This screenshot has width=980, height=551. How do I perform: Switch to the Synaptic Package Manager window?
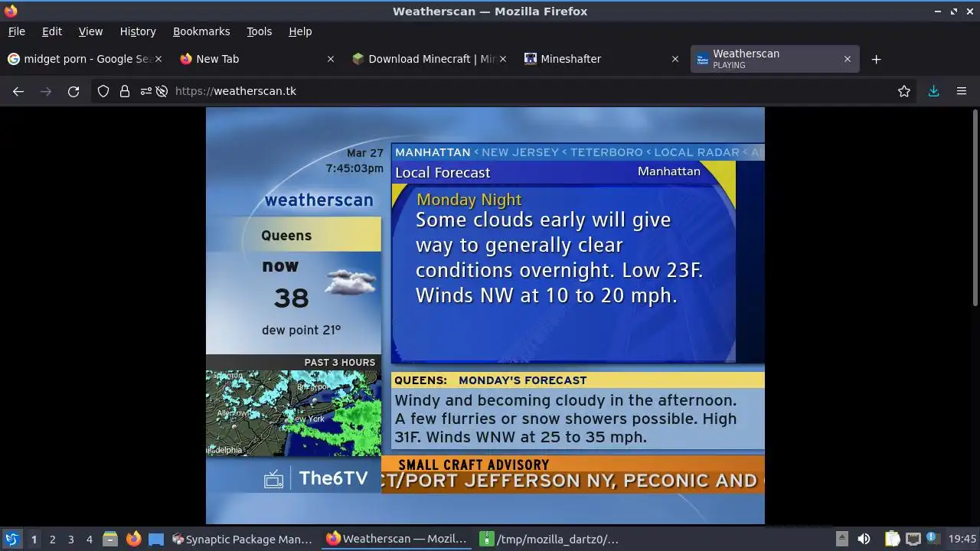243,539
